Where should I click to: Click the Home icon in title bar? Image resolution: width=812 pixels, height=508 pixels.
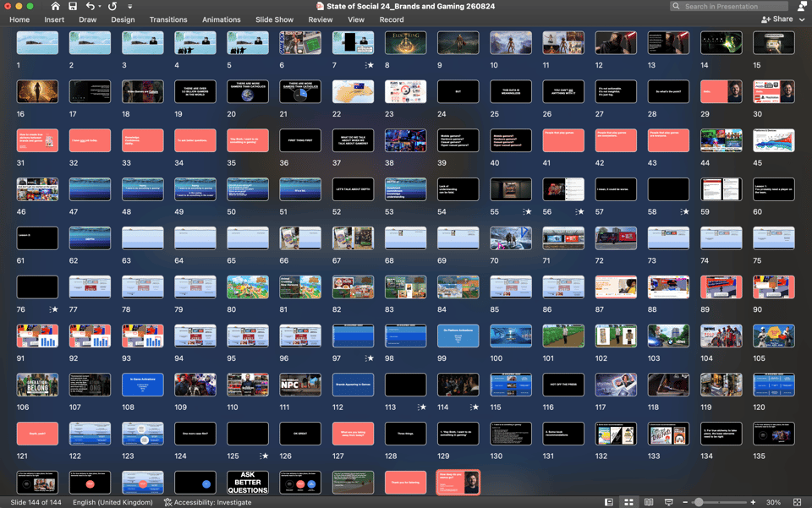[55, 6]
